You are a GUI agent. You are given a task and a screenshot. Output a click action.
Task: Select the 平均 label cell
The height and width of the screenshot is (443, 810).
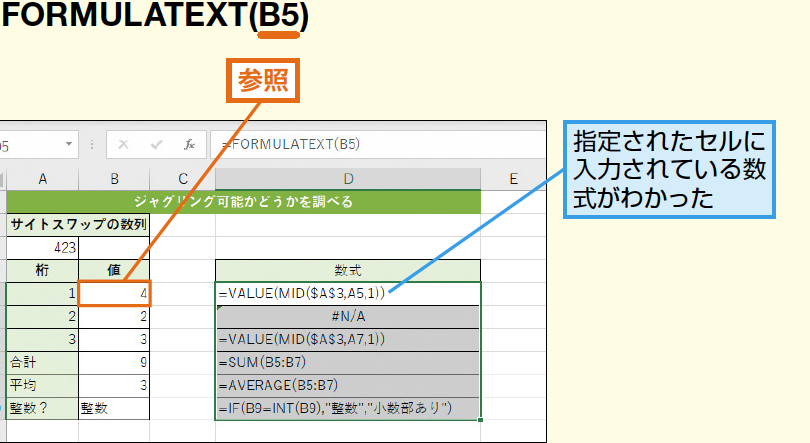click(42, 385)
